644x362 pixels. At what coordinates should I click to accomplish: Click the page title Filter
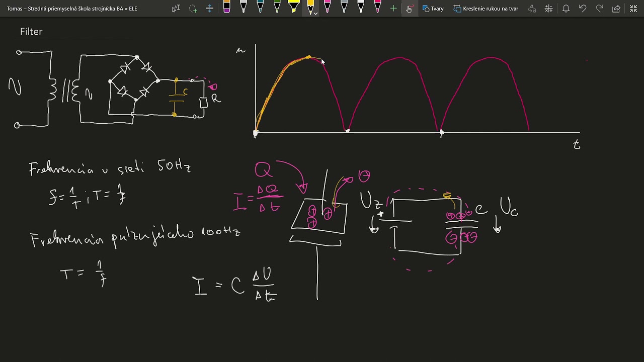click(31, 32)
